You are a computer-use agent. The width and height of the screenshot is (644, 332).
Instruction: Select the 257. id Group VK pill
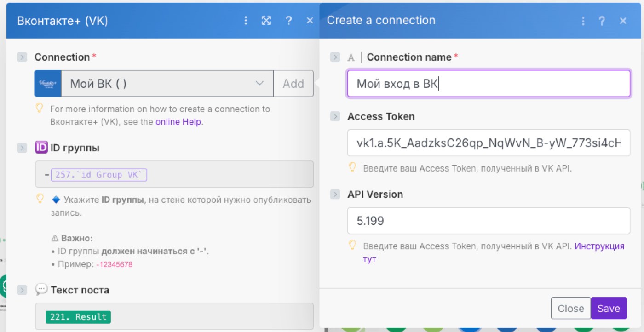(99, 175)
